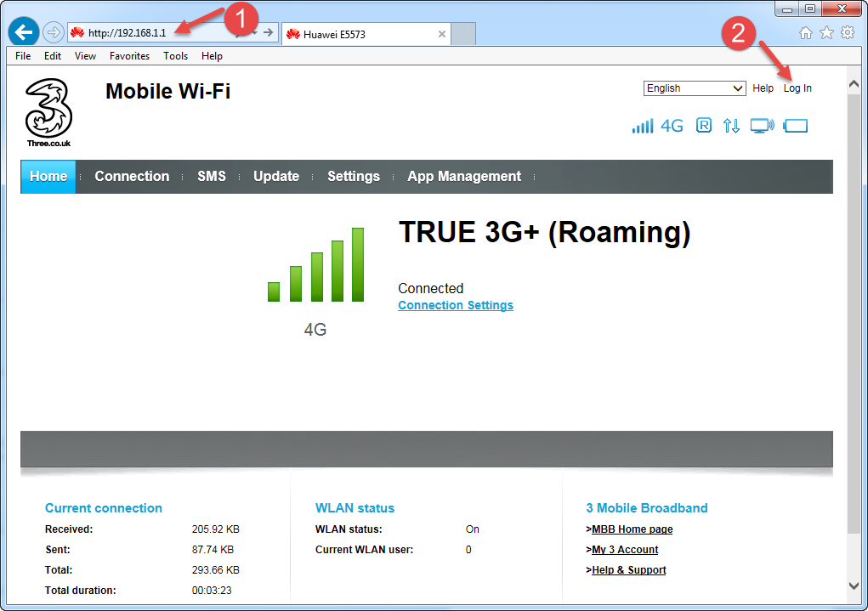Screen dimensions: 868x611
Task: Click the 4G label below signal bars
Action: (x=315, y=330)
